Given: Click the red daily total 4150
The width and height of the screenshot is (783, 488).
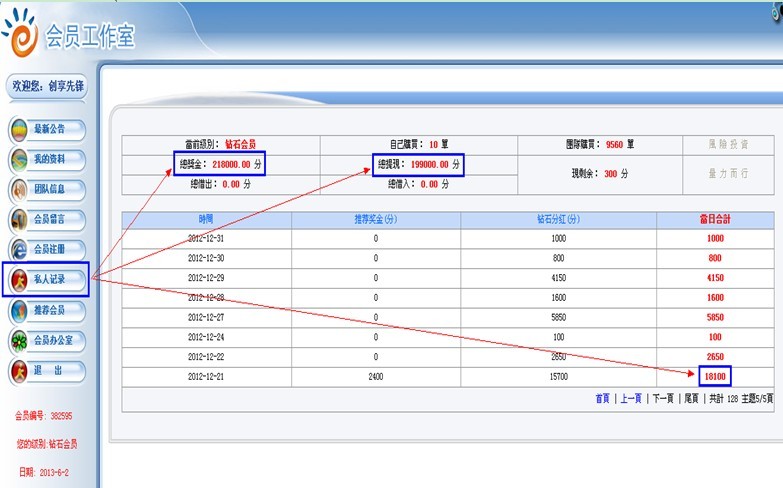Looking at the screenshot, I should pyautogui.click(x=715, y=278).
